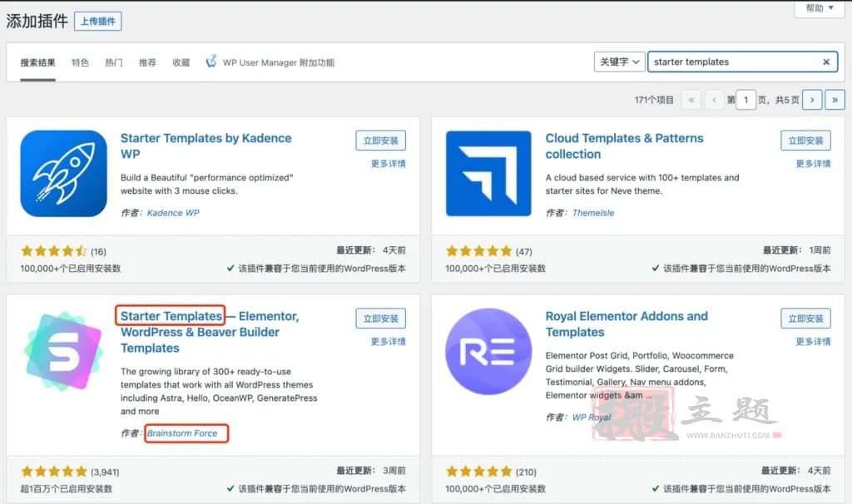View 更多详情 for Royal Elementor Addons
This screenshot has height=504, width=852.
pos(813,342)
